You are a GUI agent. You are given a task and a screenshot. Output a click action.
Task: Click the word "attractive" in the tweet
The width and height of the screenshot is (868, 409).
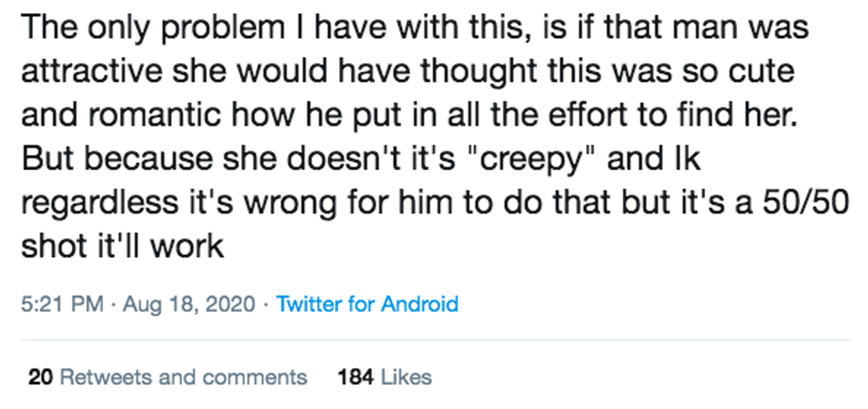(92, 72)
